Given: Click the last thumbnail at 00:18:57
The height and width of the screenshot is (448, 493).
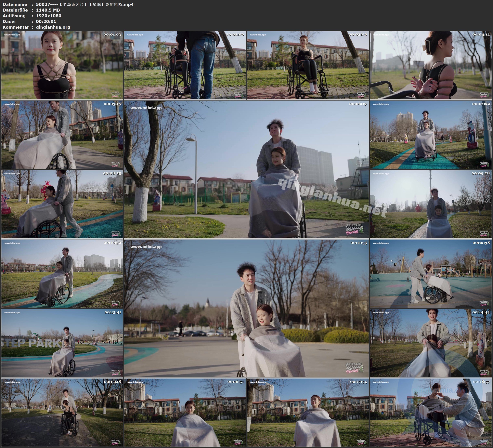Looking at the screenshot, I should tap(431, 412).
